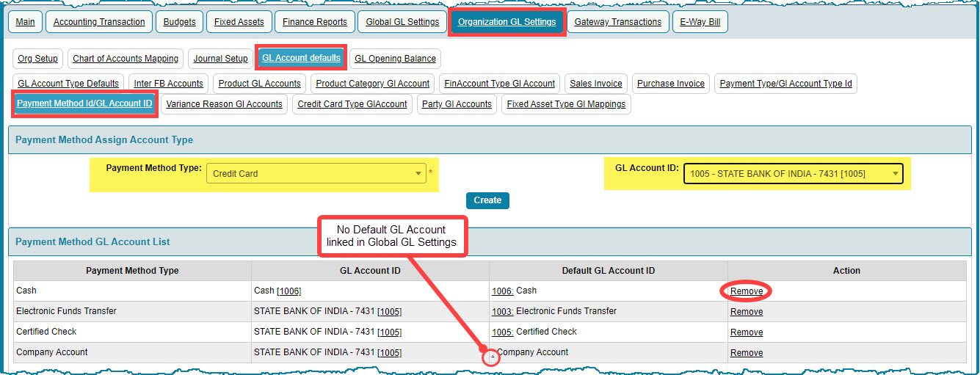Go to the Fixed Assets tab
Viewport: 980px width, 375px height.
point(239,22)
